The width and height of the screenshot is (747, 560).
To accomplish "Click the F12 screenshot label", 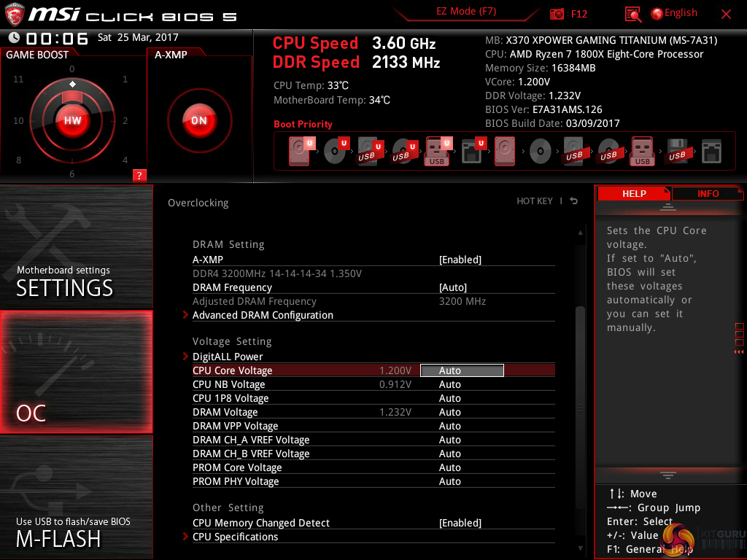I will (578, 14).
